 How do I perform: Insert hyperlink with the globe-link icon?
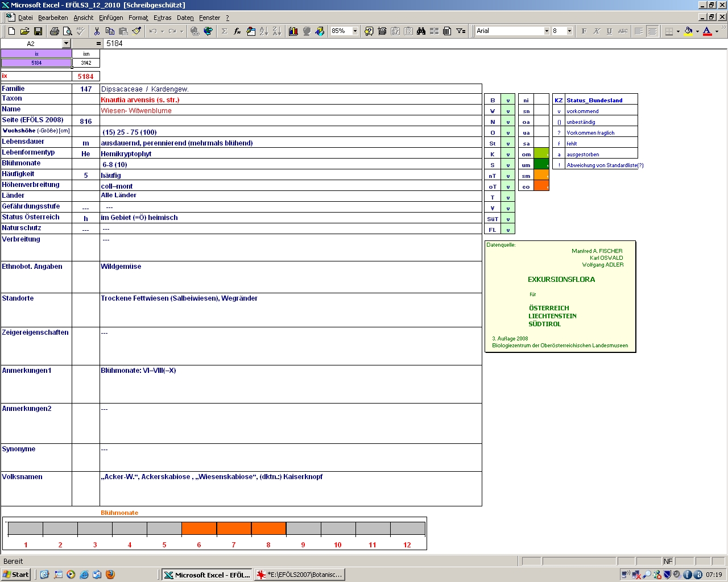pos(195,31)
